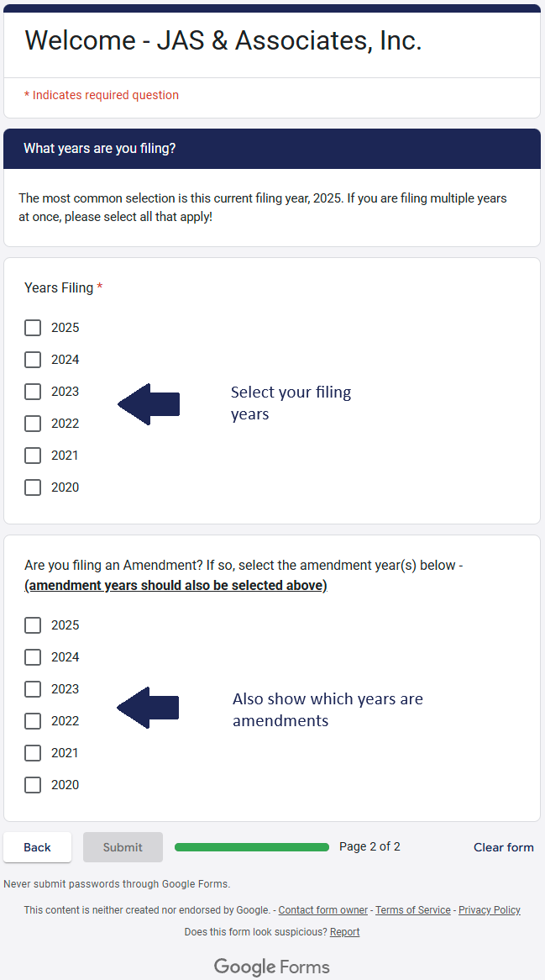Select 2020 as an amendment year
545x980 pixels.
click(33, 785)
